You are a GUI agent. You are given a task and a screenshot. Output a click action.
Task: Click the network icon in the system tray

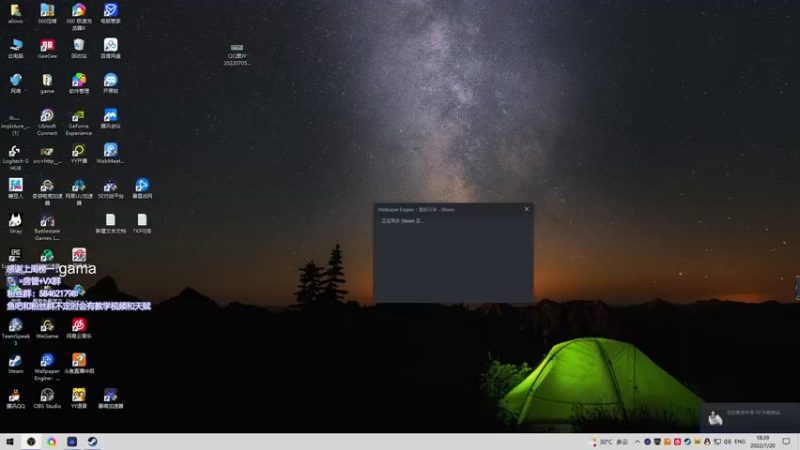[x=717, y=442]
